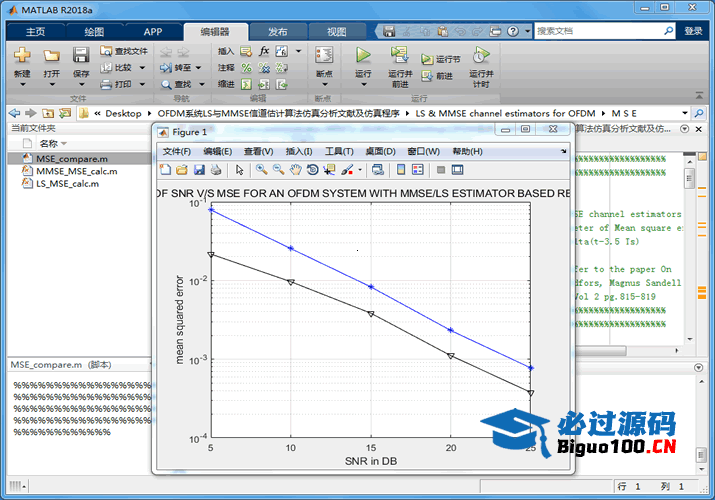Click the up-one-folder icon in address bar
715x500 pixels.
48,113
